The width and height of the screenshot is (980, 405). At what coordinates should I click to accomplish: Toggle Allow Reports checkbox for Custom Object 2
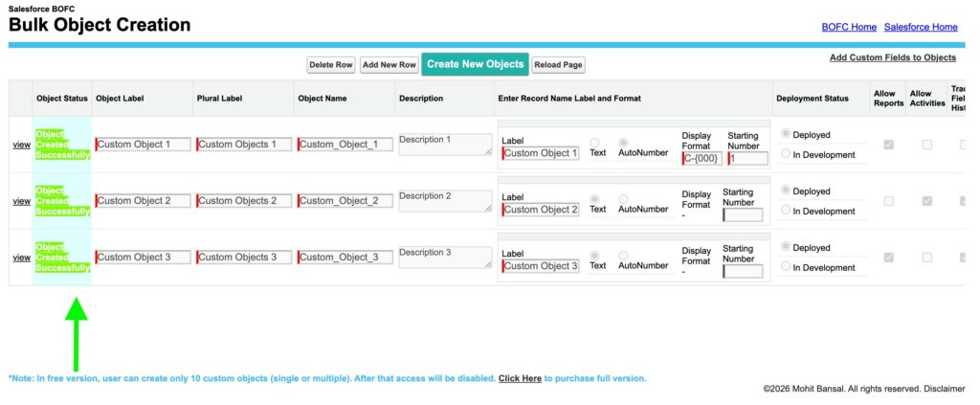[888, 201]
